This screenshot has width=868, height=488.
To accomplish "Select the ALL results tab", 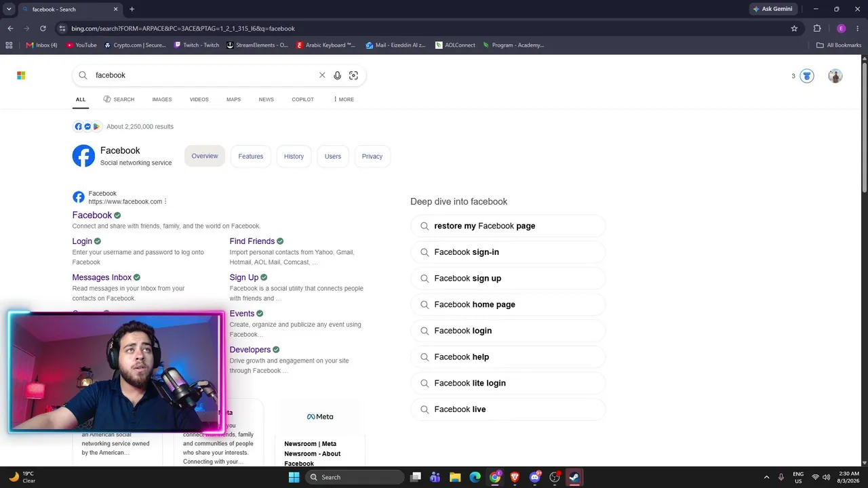I will click(x=81, y=100).
